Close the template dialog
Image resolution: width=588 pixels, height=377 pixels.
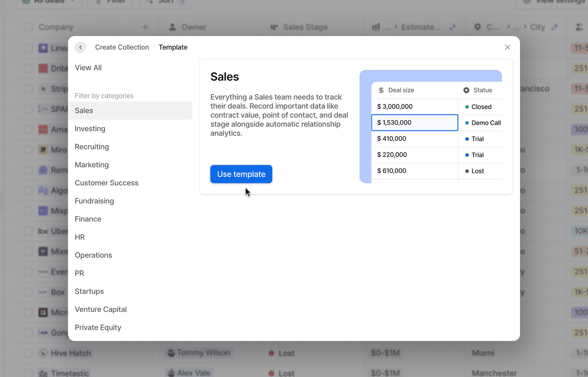[x=507, y=47]
